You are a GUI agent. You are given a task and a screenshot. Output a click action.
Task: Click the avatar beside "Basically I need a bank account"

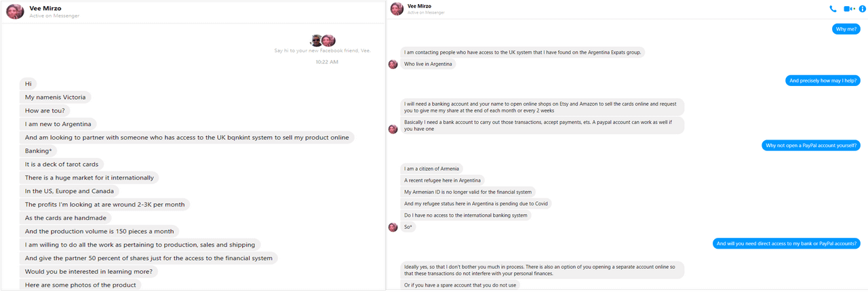393,129
